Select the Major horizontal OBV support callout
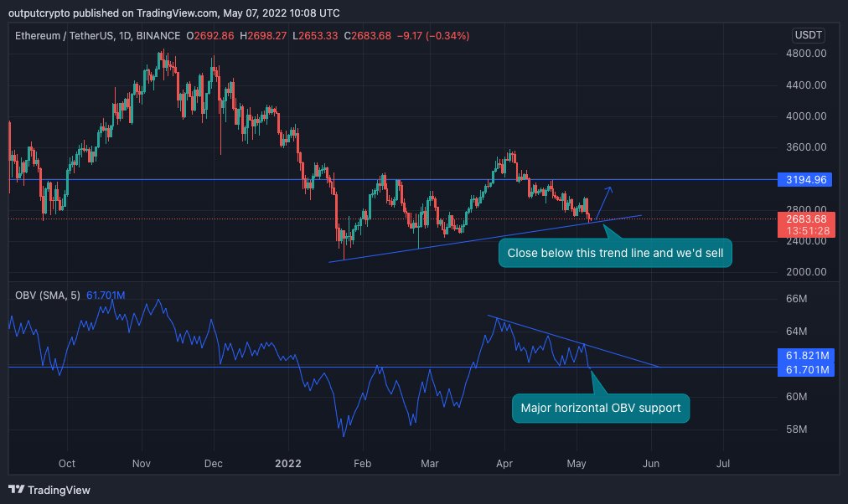 tap(600, 408)
